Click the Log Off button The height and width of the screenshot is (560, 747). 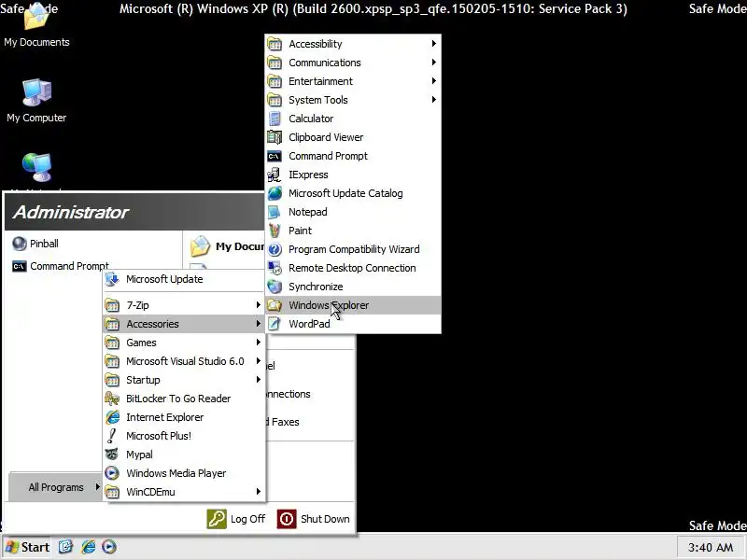click(236, 519)
